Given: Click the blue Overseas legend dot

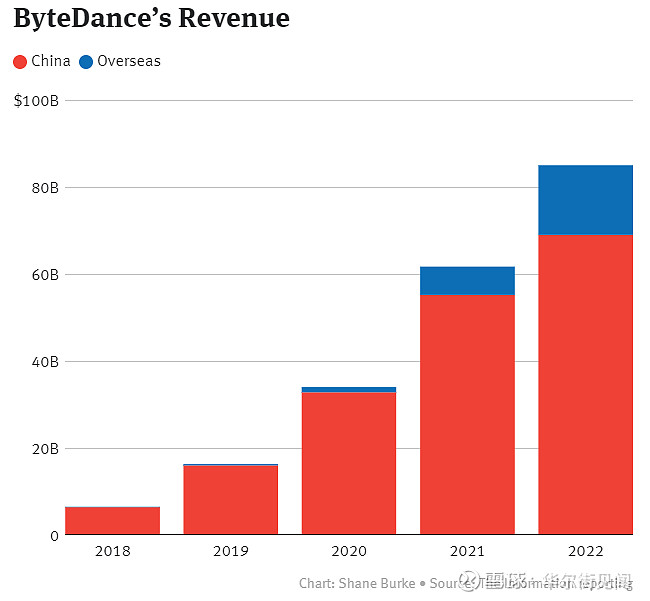Looking at the screenshot, I should pyautogui.click(x=86, y=62).
